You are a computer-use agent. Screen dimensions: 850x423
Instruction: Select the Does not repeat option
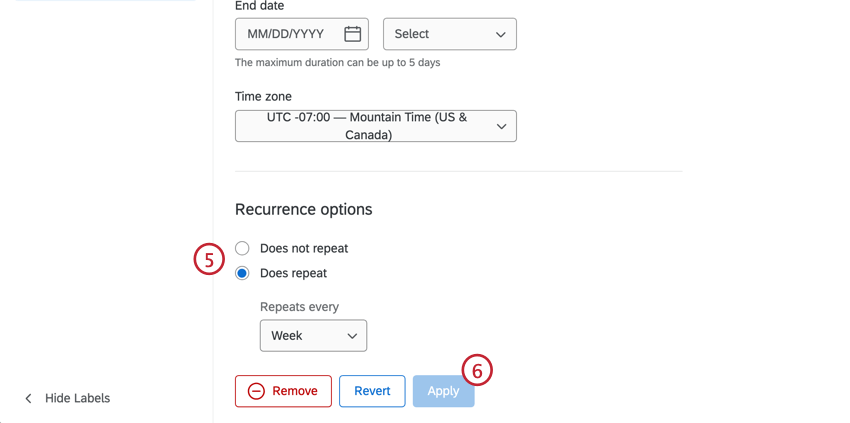tap(242, 248)
